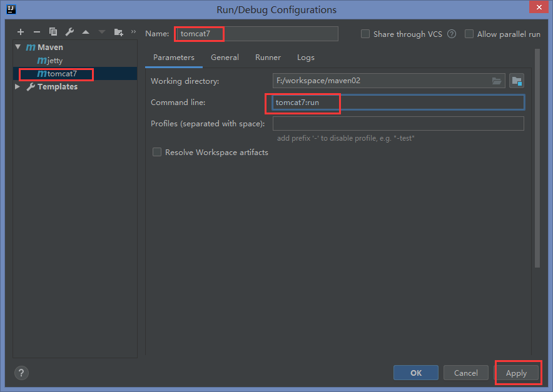The width and height of the screenshot is (553, 392).
Task: Open help for Share through VCS
Action: (x=452, y=34)
